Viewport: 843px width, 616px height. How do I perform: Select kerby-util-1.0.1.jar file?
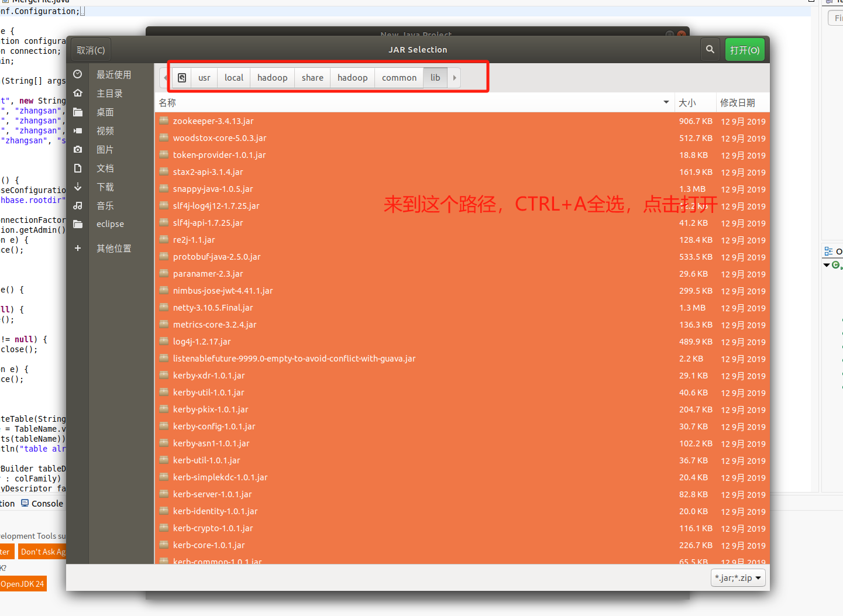462,393
